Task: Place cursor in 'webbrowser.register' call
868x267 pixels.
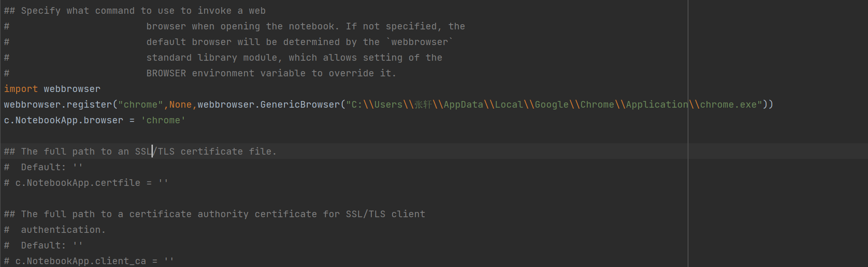Action: [58, 104]
